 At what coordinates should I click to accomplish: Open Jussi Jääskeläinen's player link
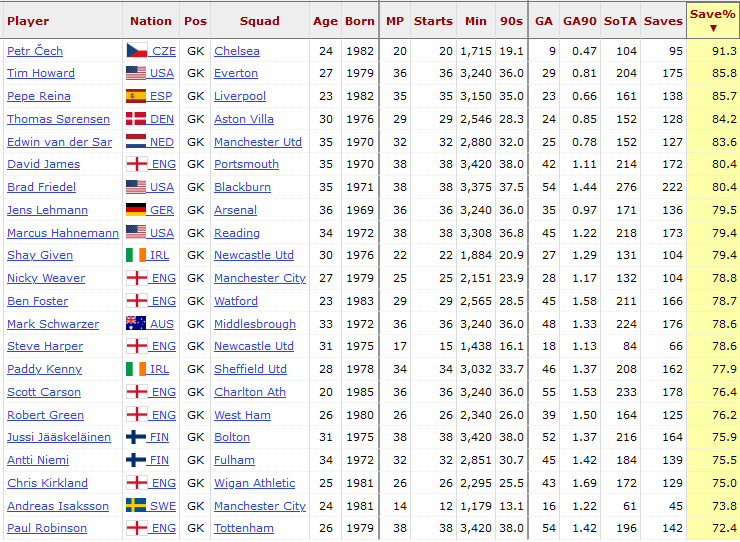59,437
